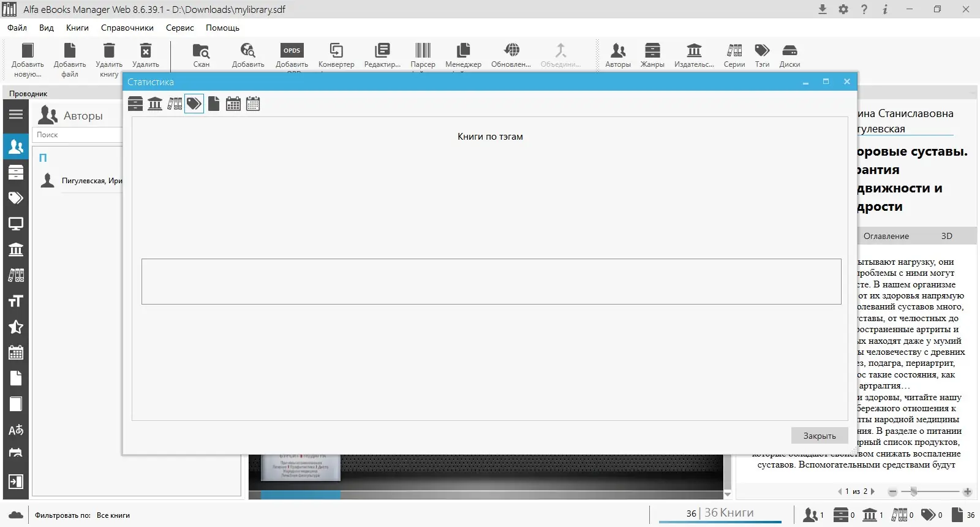Select the authors icon in the sidebar
Image resolution: width=980 pixels, height=527 pixels.
tap(16, 146)
